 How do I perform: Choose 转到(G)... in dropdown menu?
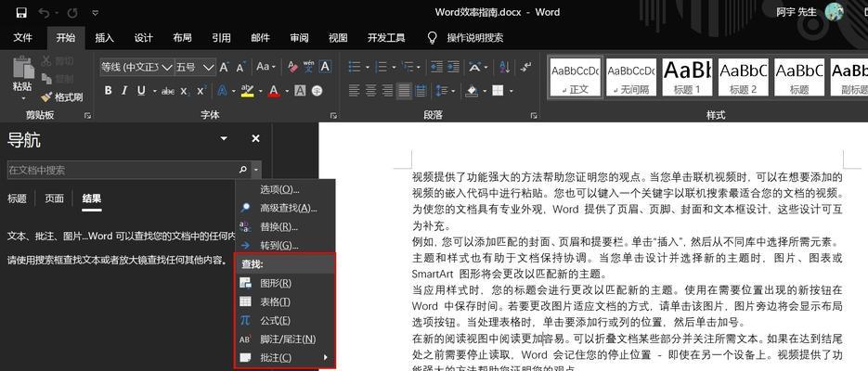coord(285,246)
